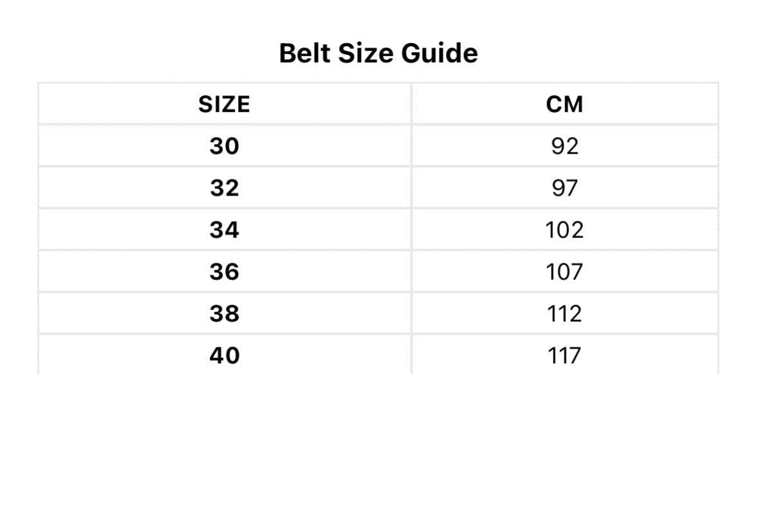Click the 92 cm value

click(564, 147)
